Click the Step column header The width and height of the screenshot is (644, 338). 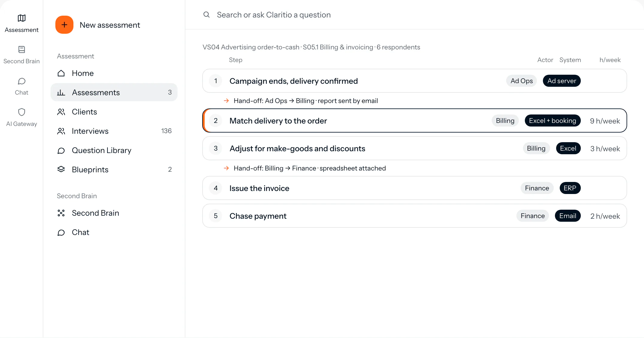[236, 60]
